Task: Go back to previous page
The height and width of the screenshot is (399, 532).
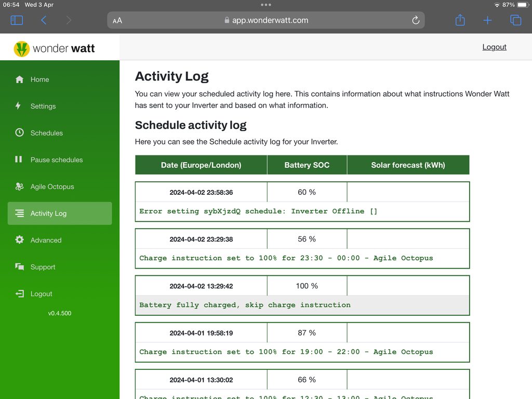Action: coord(44,20)
